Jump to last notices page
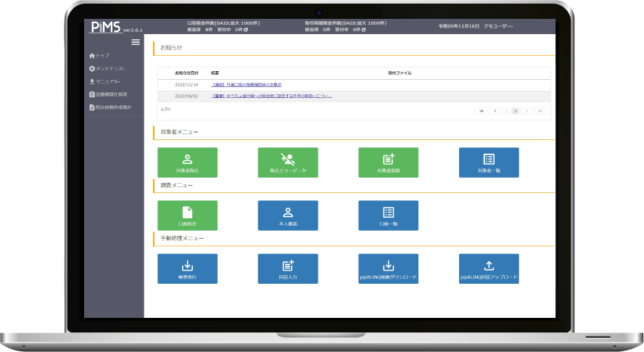The width and height of the screenshot is (644, 352). 540,111
